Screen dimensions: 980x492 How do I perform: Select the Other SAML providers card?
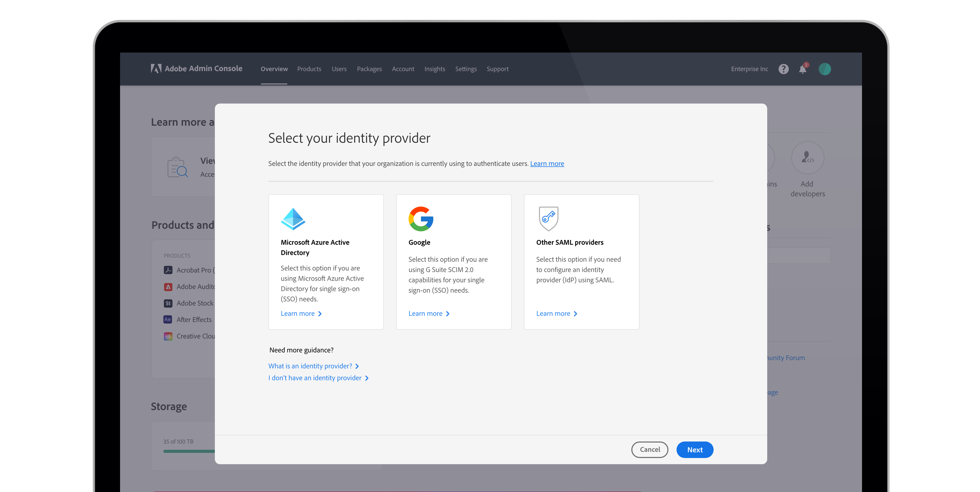[582, 262]
